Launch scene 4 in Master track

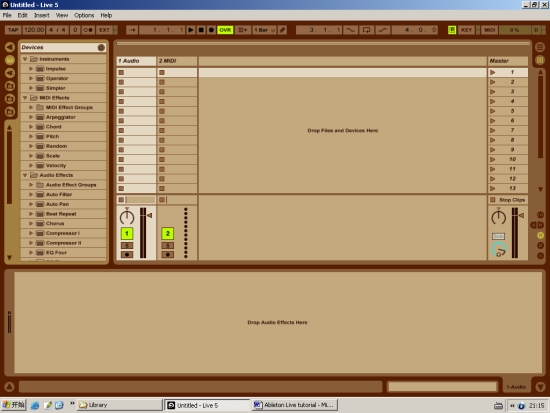(x=493, y=101)
